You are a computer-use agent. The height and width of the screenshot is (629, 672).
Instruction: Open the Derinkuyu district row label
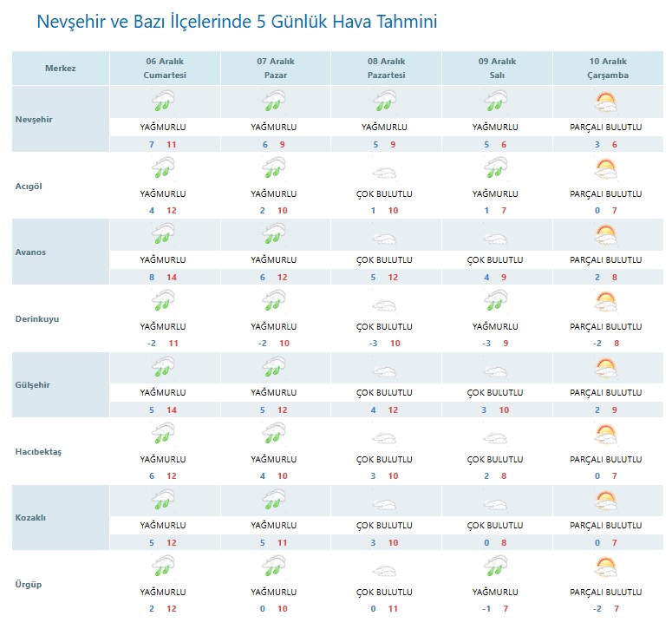[x=37, y=318]
